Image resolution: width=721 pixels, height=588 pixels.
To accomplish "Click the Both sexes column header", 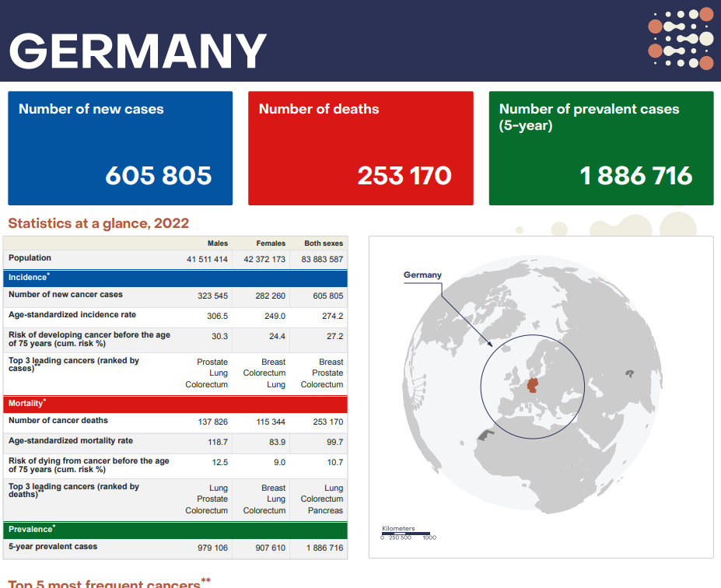I will coord(324,243).
